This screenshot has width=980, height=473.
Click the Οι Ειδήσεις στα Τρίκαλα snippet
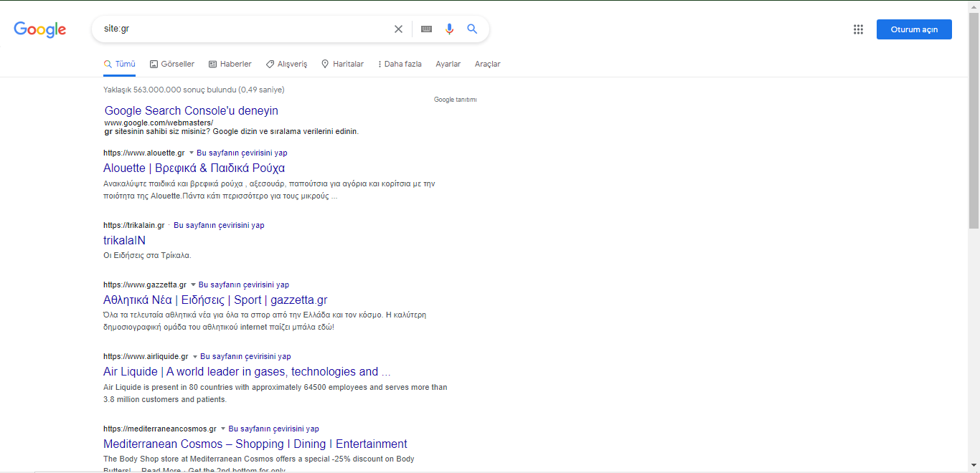(147, 255)
